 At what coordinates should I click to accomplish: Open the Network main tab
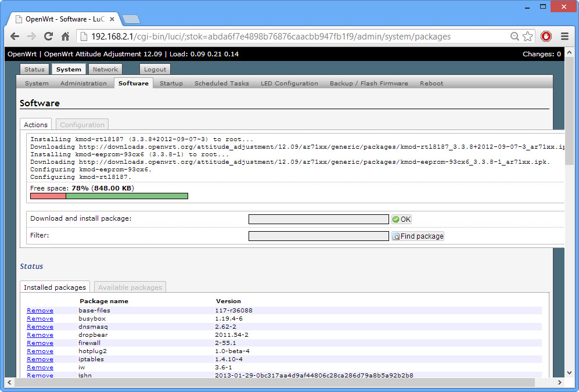105,69
